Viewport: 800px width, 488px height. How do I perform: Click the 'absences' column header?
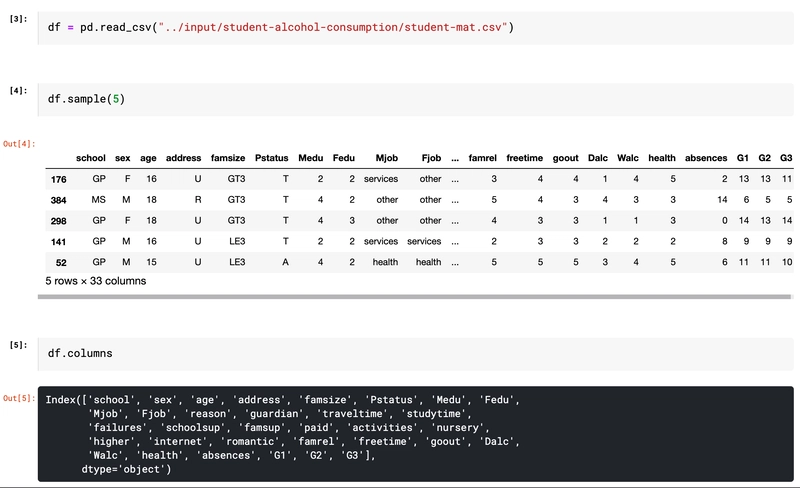pos(706,158)
